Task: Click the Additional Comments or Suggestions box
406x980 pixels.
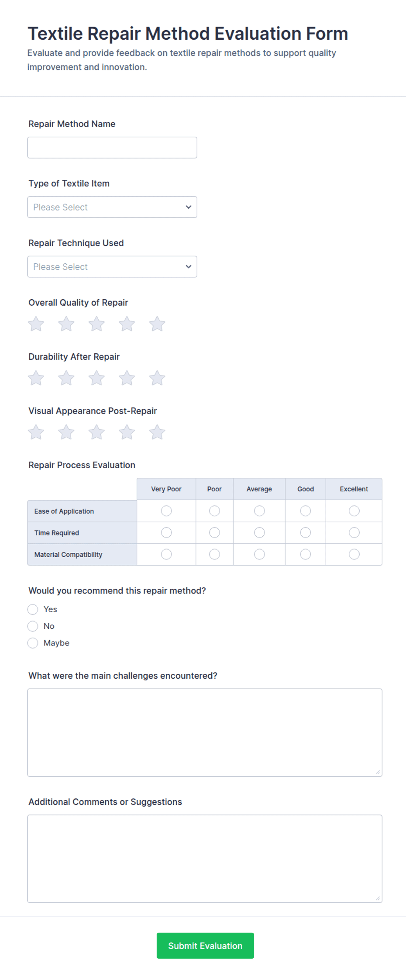Action: [x=205, y=859]
